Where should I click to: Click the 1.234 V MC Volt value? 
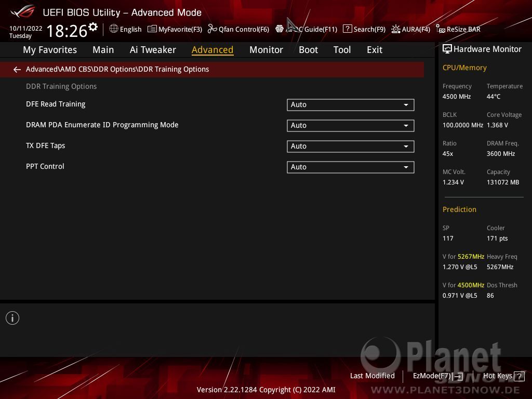click(453, 182)
